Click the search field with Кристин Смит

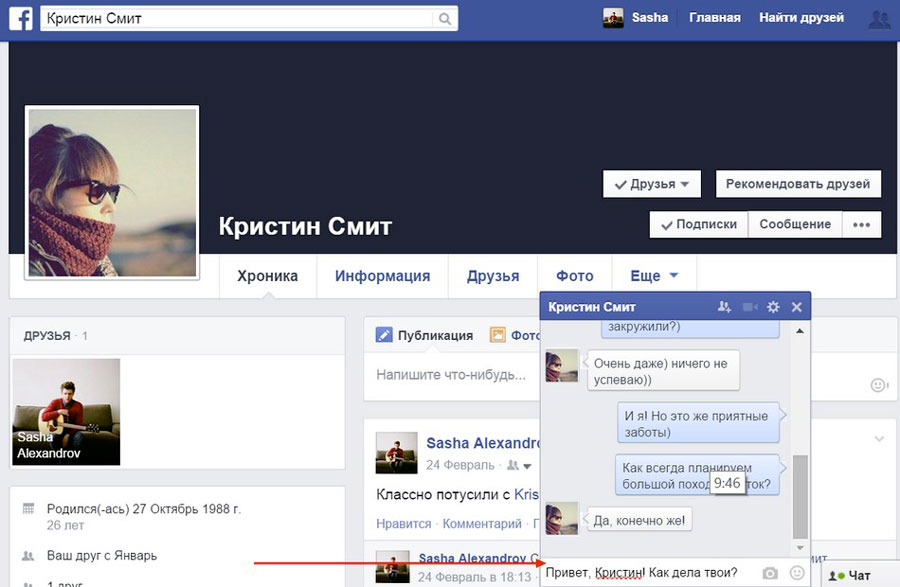(238, 18)
